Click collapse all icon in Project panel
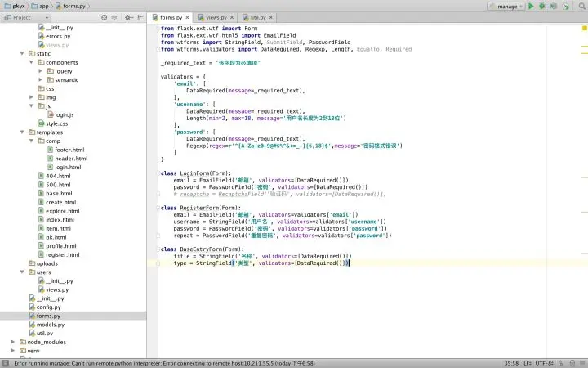Viewport: 588px width, 368px height. [x=114, y=17]
